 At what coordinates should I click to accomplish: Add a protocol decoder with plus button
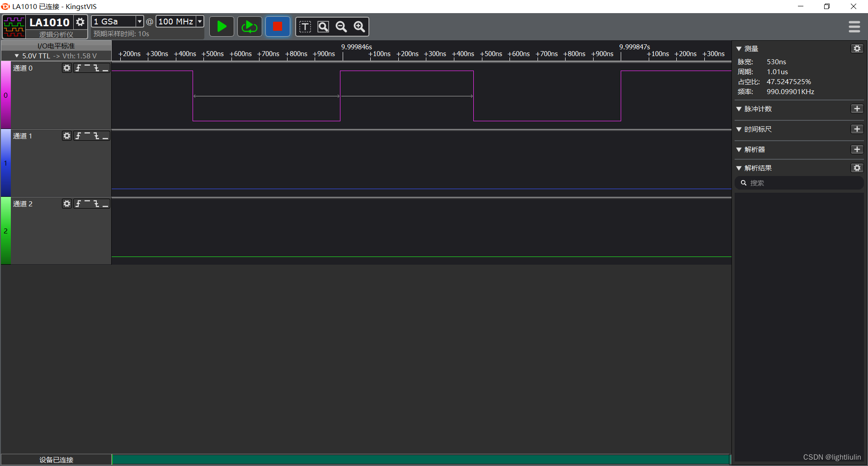point(857,149)
